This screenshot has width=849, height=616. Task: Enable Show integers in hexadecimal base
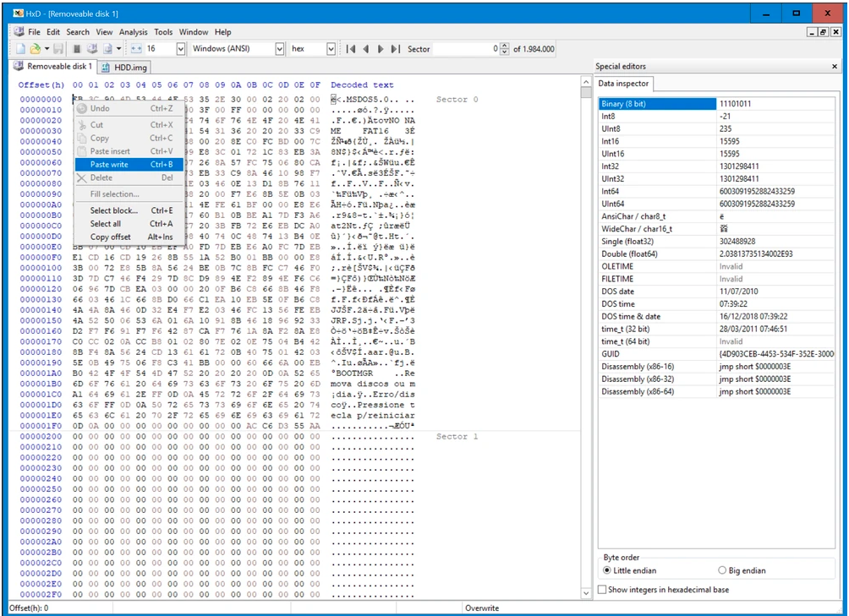(x=602, y=589)
